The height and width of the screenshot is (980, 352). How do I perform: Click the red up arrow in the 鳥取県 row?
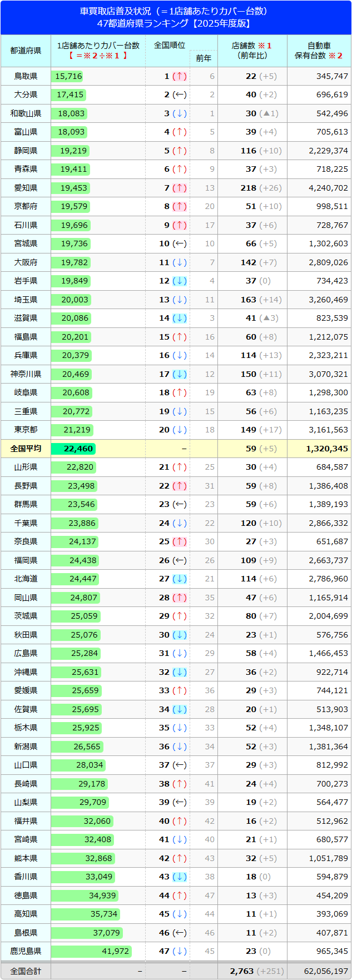(180, 76)
